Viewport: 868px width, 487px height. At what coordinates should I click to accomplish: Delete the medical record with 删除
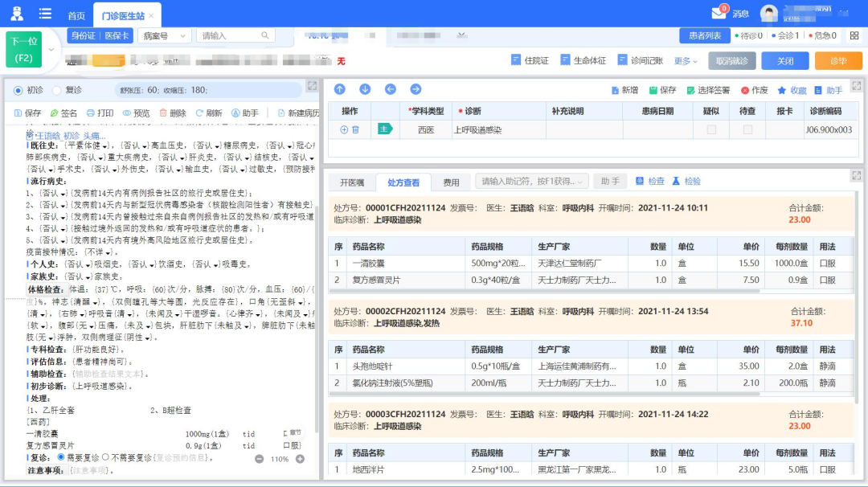click(173, 113)
